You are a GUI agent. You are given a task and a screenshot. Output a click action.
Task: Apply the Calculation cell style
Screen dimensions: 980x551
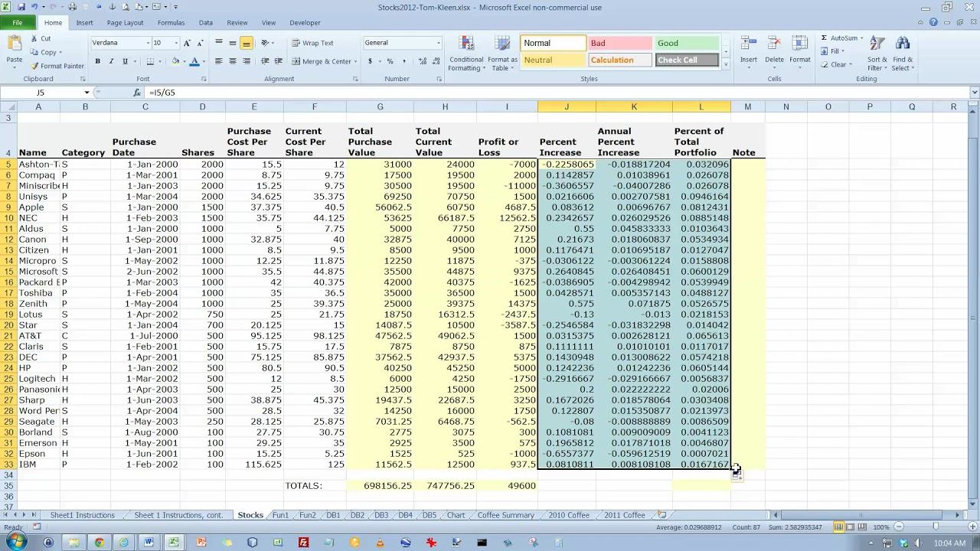click(x=620, y=60)
